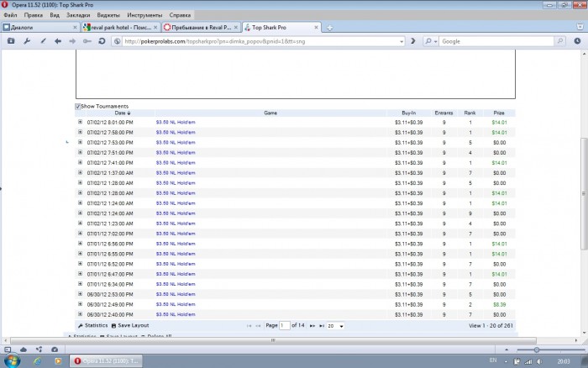
Task: Open the Windows Start button
Action: (12, 361)
